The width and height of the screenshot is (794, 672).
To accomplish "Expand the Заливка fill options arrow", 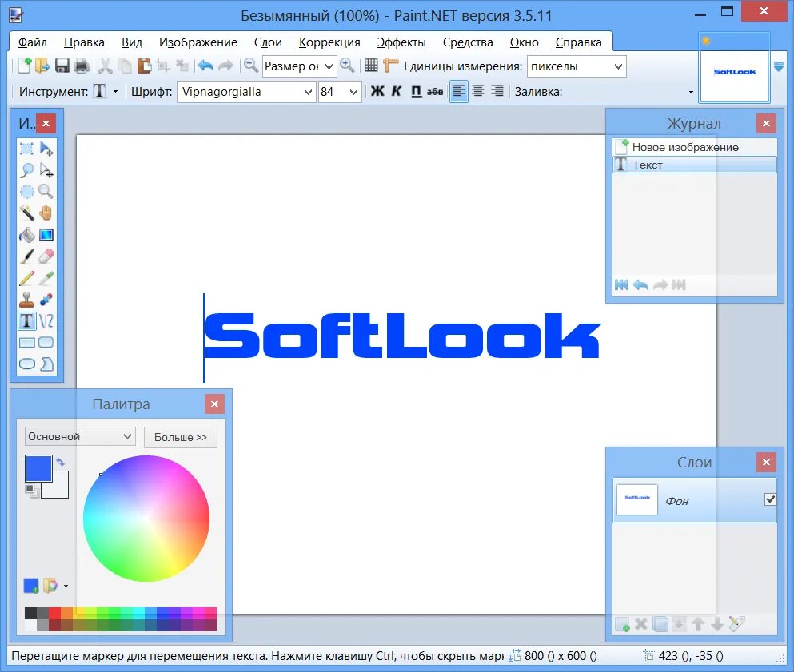I will [691, 92].
